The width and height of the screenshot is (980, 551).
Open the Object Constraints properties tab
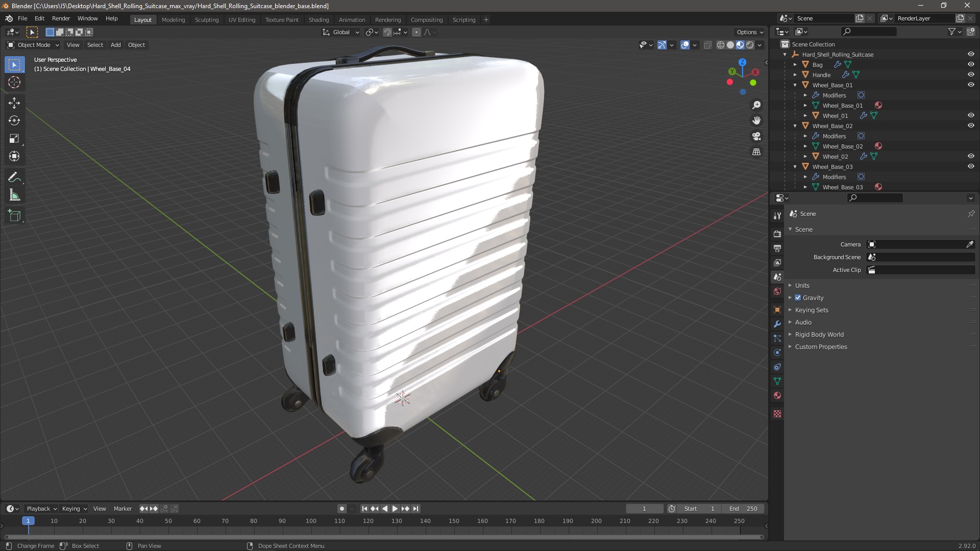click(777, 367)
